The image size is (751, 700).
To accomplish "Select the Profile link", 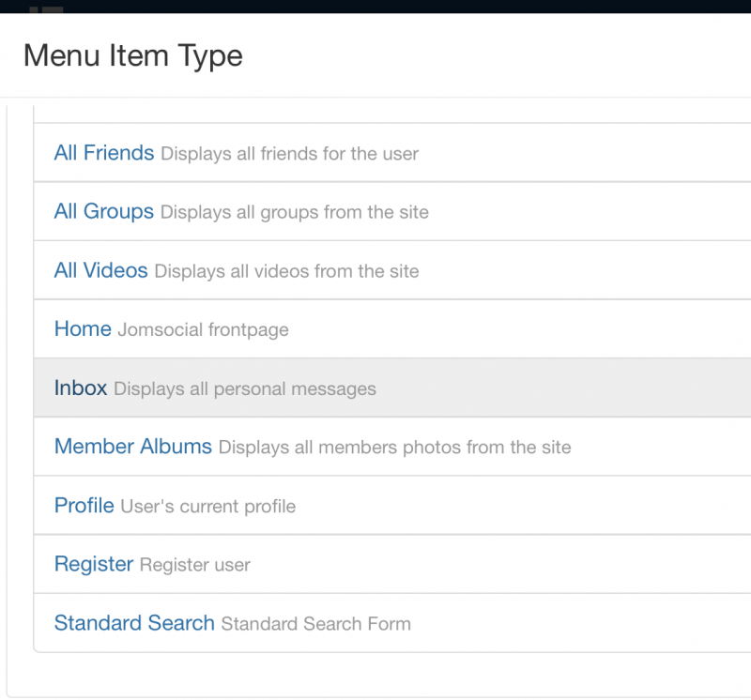I will pos(84,505).
